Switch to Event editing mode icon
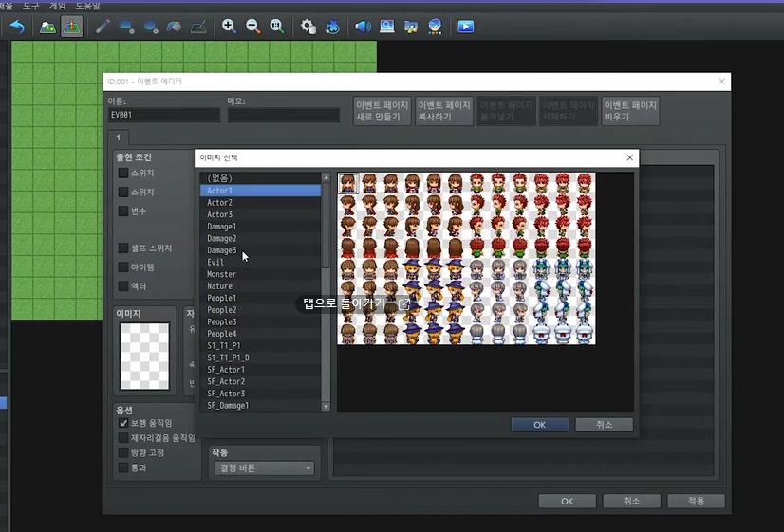Screen dimensions: 784x532 [71, 27]
